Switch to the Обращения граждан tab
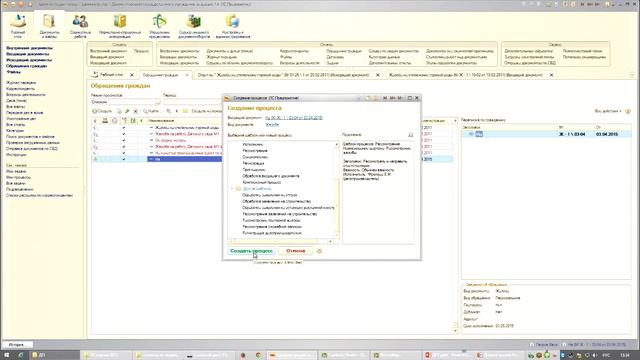640x360 pixels. (160, 75)
